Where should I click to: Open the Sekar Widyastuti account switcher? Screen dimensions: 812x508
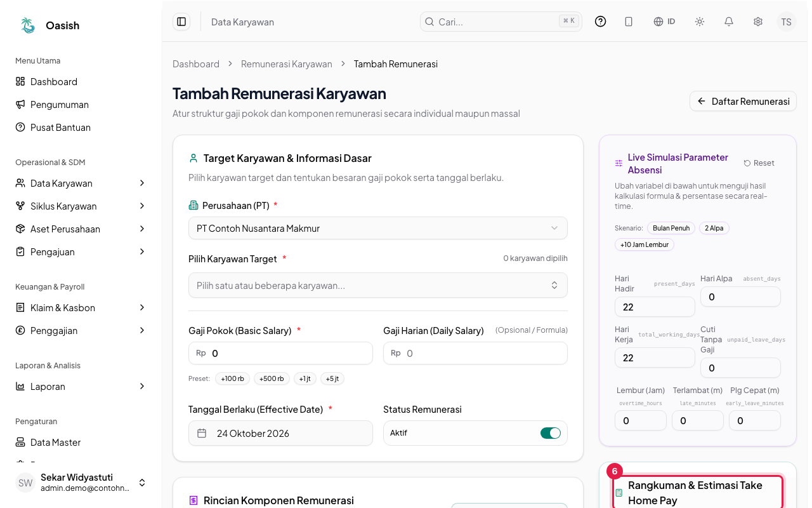pyautogui.click(x=81, y=483)
